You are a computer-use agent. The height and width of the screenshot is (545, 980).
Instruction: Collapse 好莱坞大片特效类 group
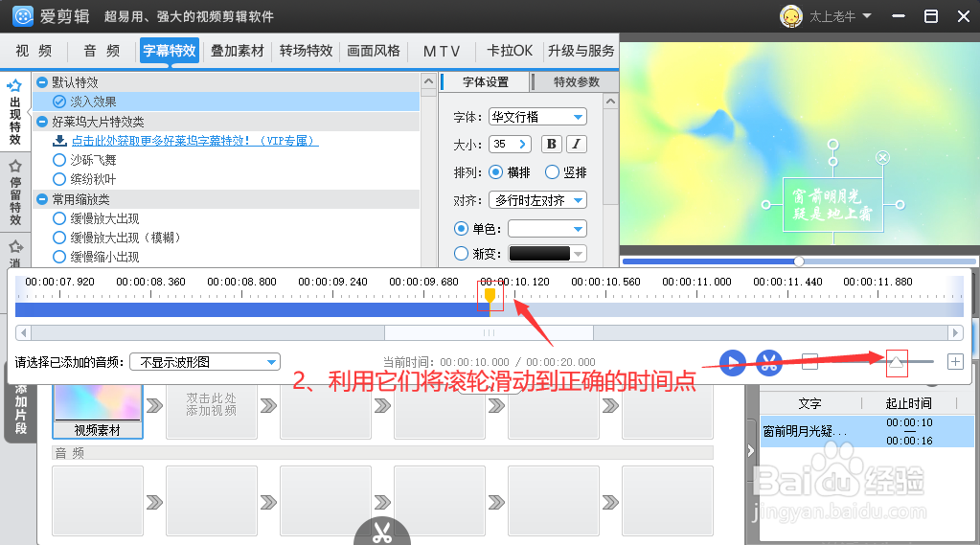[x=42, y=122]
